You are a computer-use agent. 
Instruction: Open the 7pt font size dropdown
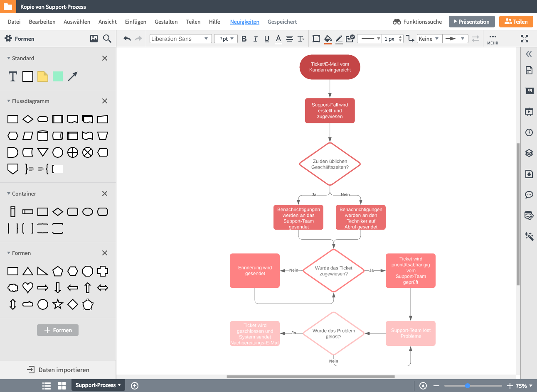pos(226,38)
